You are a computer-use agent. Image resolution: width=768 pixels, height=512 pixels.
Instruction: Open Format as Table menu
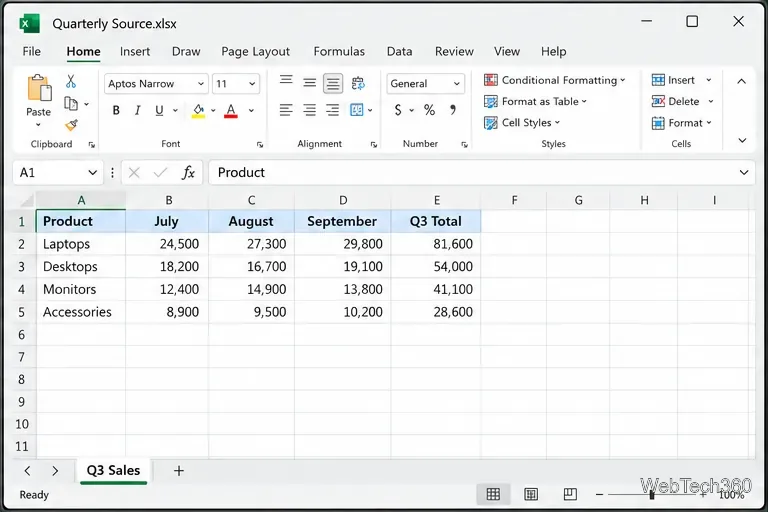tap(535, 101)
